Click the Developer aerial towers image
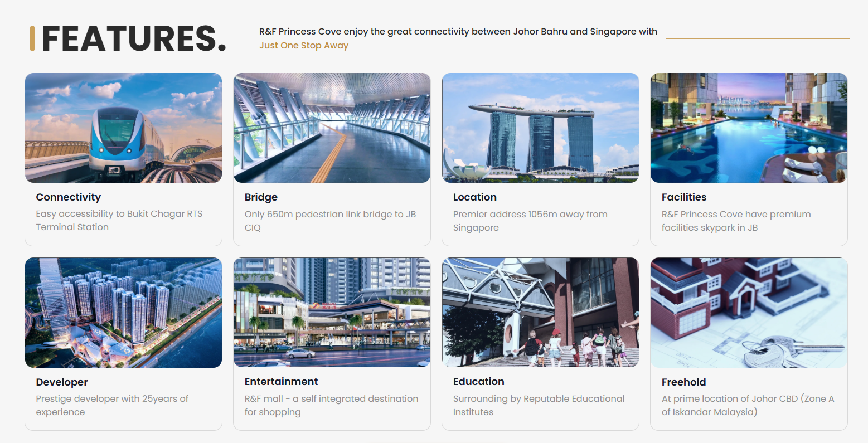868x443 pixels. click(123, 312)
